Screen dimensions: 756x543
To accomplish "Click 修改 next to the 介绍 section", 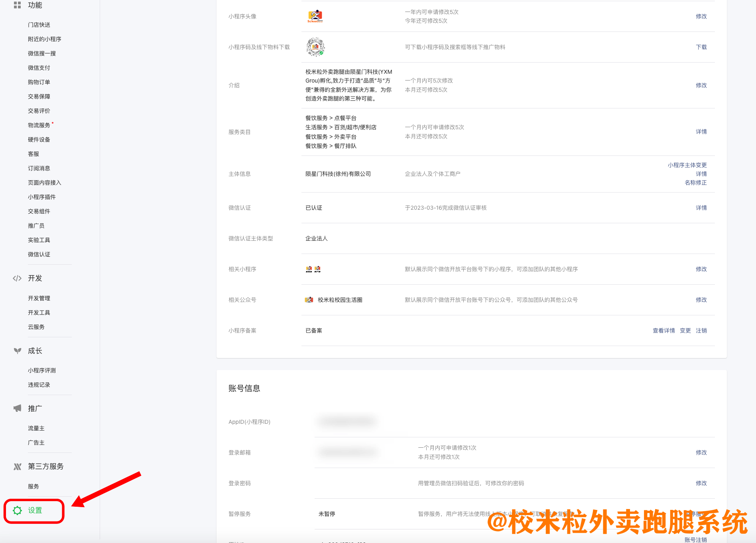I will (701, 85).
